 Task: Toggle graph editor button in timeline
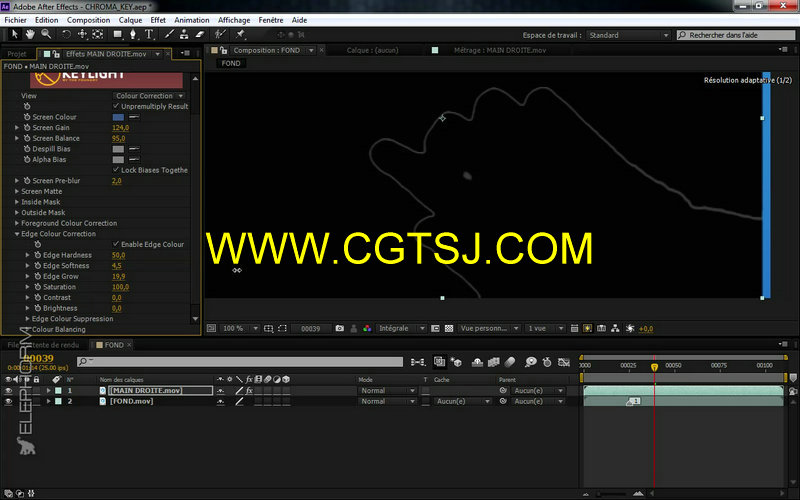pyautogui.click(x=564, y=362)
